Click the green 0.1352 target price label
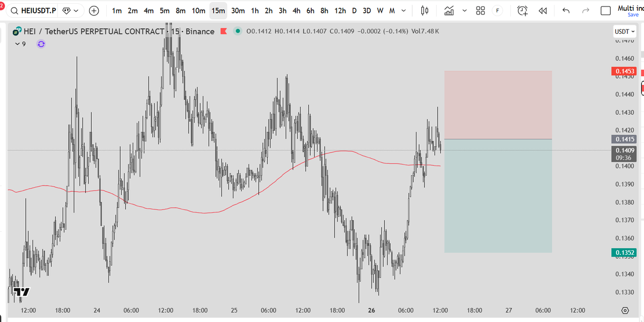 [623, 253]
